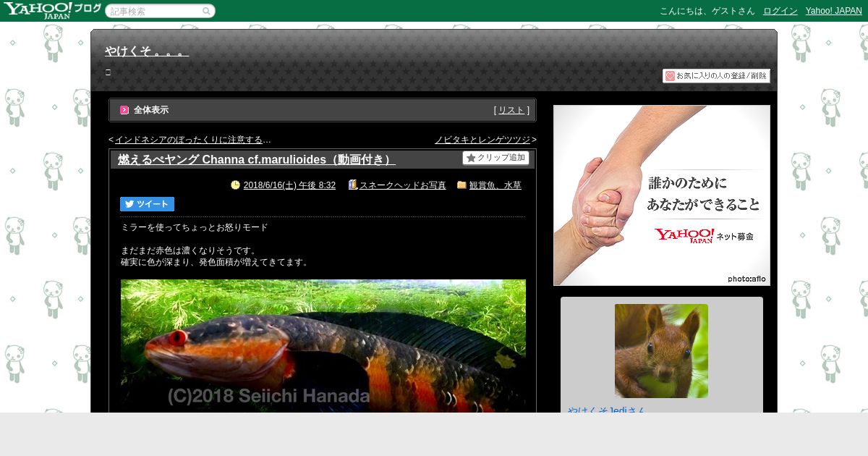Select text まだまだ赤色は濃くなりそうです。
The height and width of the screenshot is (456, 868).
click(x=189, y=250)
